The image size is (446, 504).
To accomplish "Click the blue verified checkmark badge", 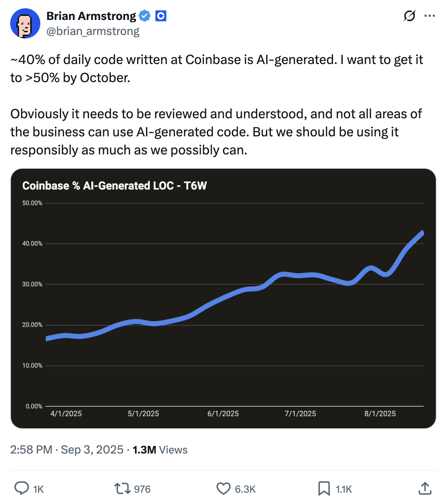I will [x=145, y=16].
